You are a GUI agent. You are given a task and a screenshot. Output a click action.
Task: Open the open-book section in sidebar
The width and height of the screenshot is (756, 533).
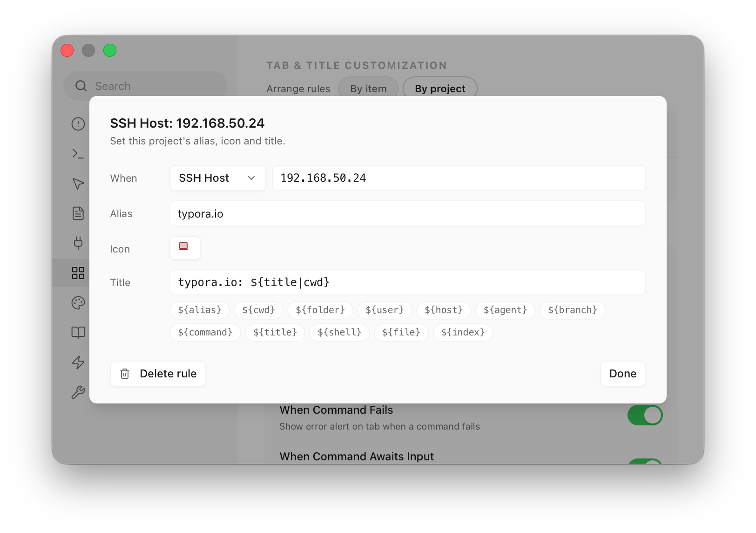click(78, 333)
